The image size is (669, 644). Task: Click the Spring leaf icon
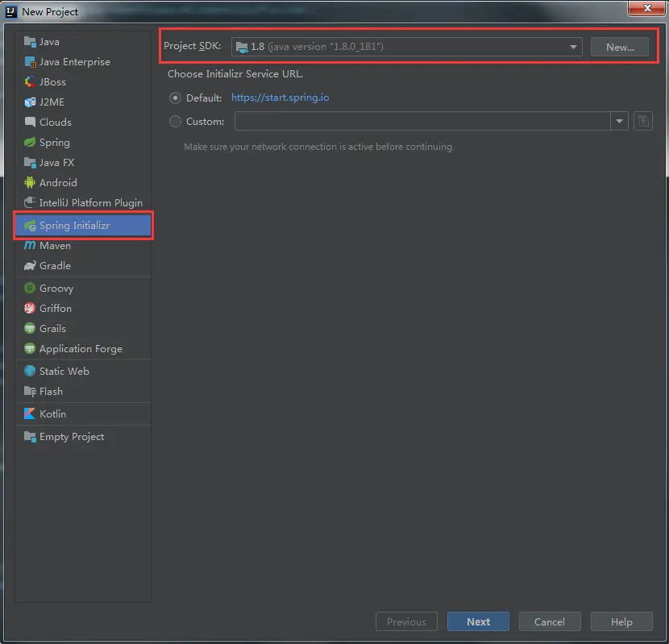pyautogui.click(x=30, y=142)
